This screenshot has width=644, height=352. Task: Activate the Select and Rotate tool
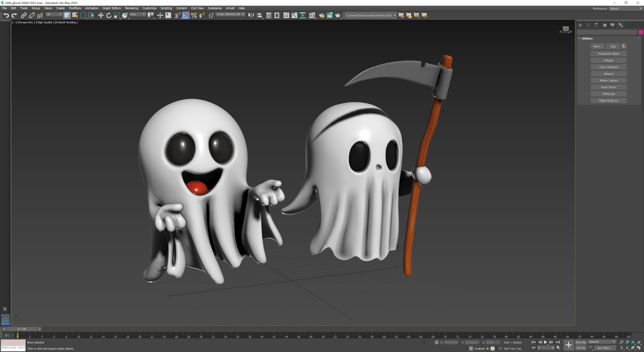109,15
